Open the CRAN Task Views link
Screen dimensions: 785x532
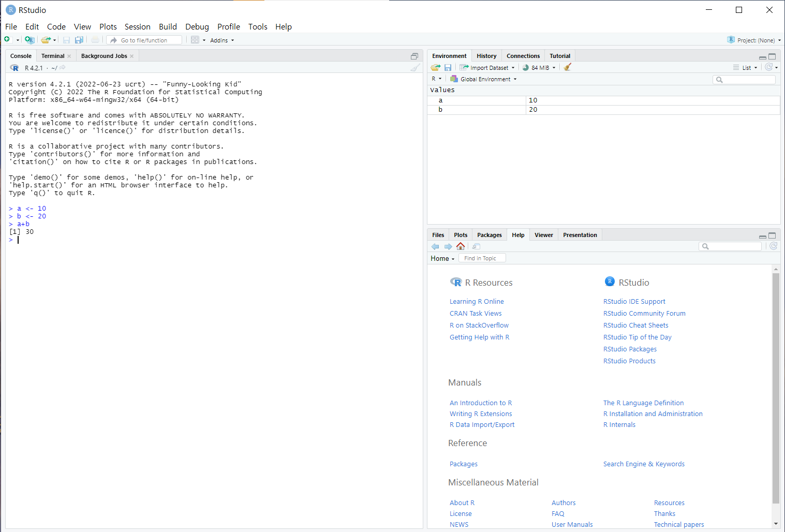476,314
